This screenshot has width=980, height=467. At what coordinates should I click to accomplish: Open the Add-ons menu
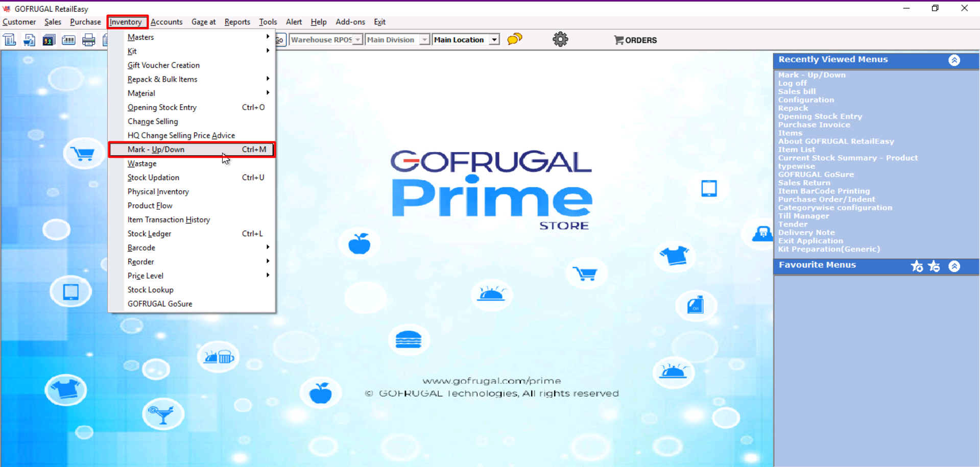[350, 22]
